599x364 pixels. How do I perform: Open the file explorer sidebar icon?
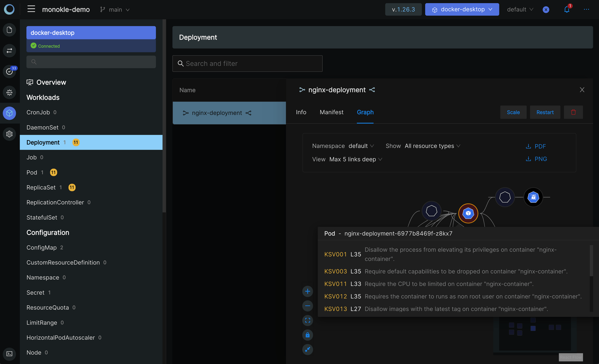(9, 30)
